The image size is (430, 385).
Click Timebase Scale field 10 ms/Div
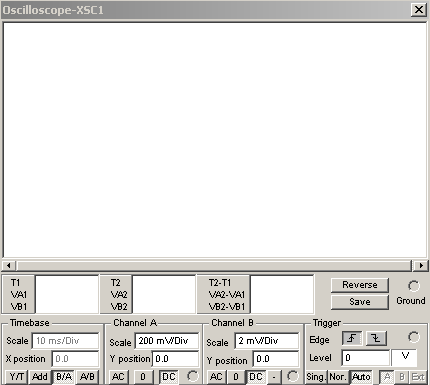click(x=65, y=341)
